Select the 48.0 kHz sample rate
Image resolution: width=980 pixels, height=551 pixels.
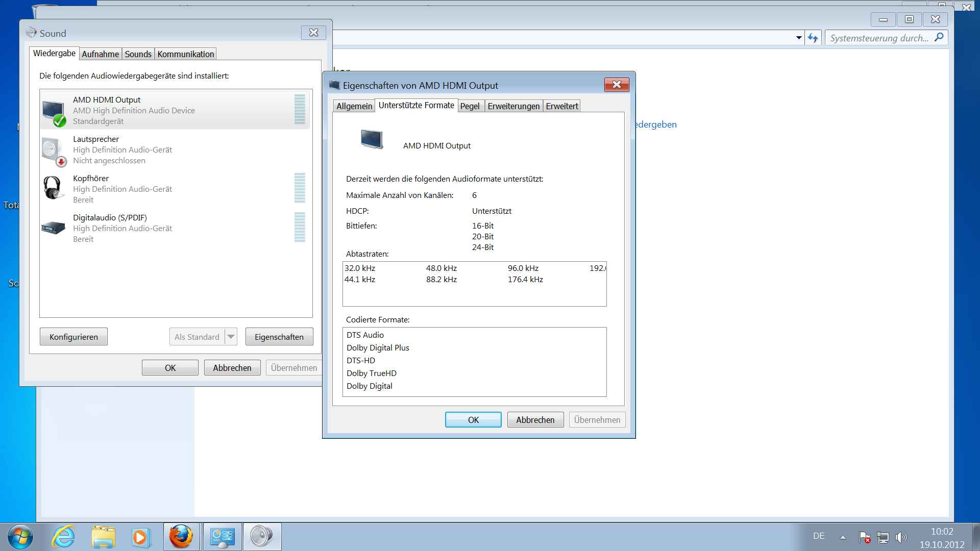442,268
